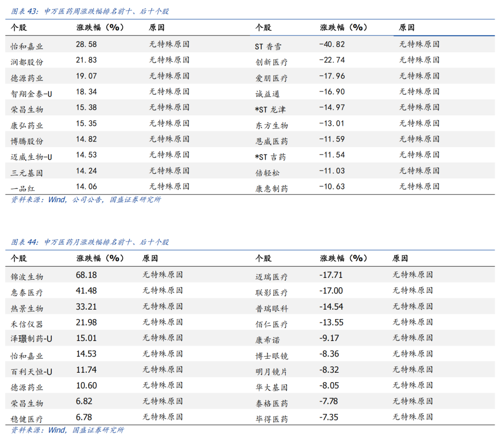
Task: Click the stock name '迈瑞医疗'
Action: [271, 277]
